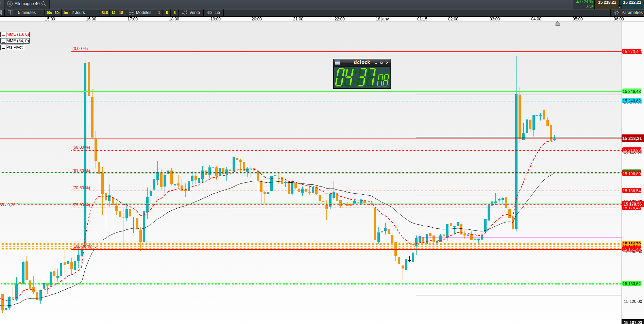
Task: Click the 15 130,62 green price label
Action: click(631, 283)
